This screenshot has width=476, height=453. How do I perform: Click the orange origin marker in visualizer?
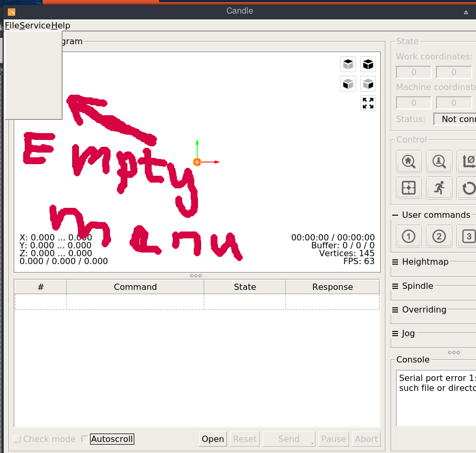(x=197, y=162)
